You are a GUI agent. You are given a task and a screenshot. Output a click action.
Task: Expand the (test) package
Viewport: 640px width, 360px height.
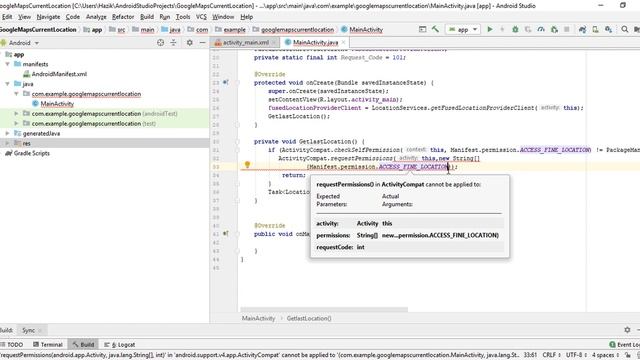[16, 123]
